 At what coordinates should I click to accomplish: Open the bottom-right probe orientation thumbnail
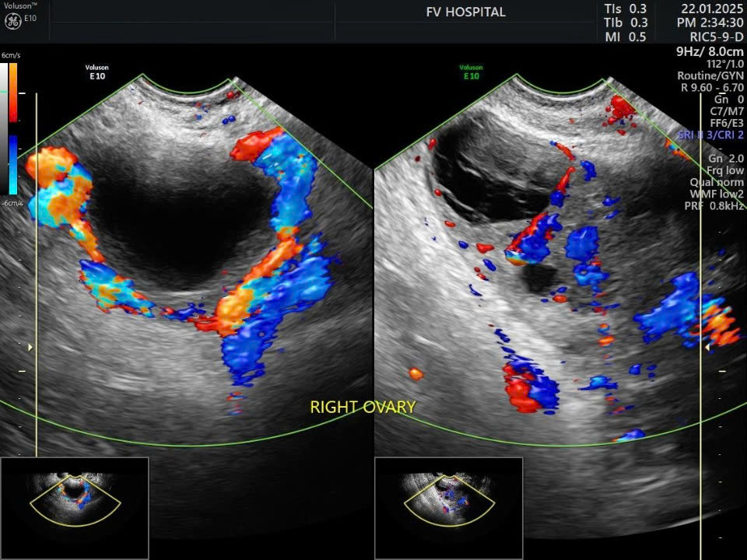pos(448,498)
